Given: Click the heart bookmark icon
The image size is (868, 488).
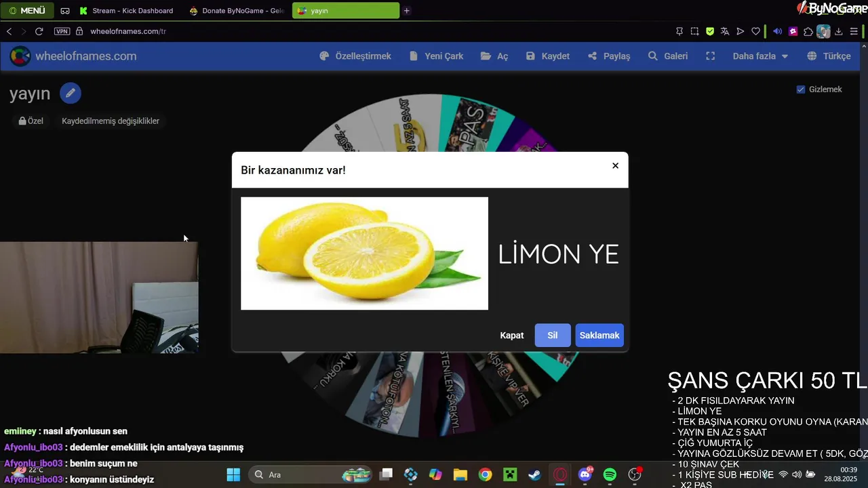Looking at the screenshot, I should [755, 31].
